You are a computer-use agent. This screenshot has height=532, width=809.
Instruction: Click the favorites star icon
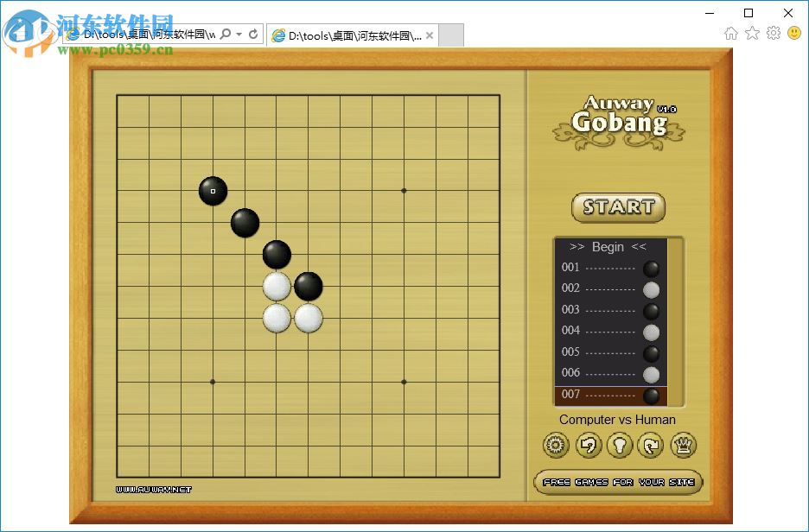(x=752, y=33)
